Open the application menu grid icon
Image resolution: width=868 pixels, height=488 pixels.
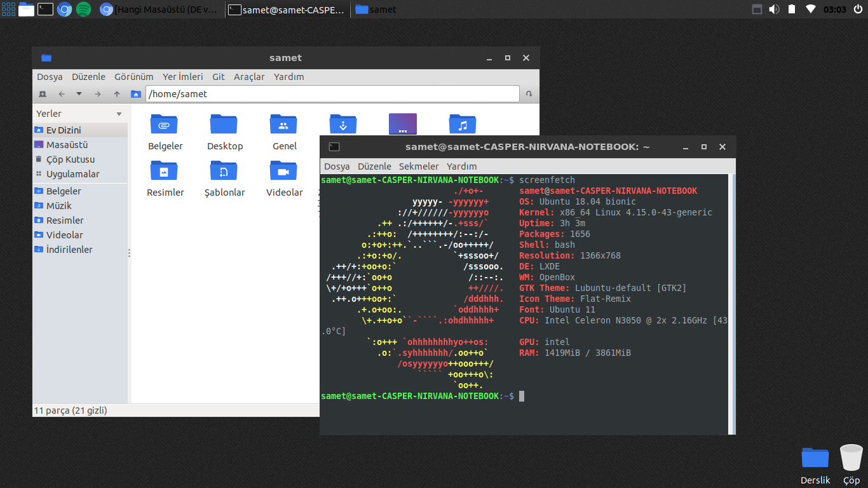(x=8, y=9)
